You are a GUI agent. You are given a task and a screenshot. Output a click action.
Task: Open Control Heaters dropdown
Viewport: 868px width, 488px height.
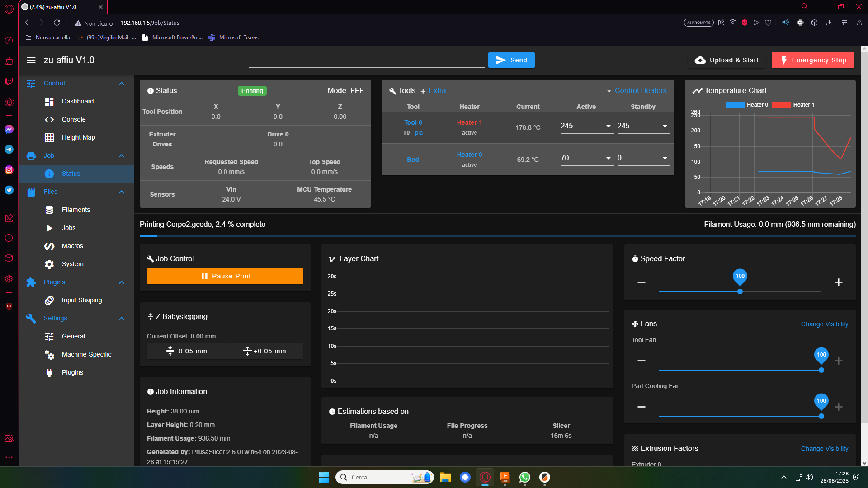point(637,91)
